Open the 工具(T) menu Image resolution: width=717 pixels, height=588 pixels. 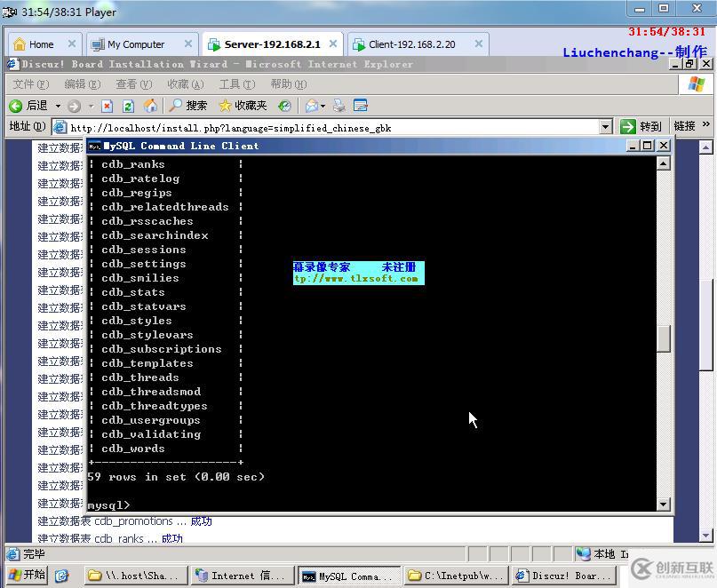(237, 84)
